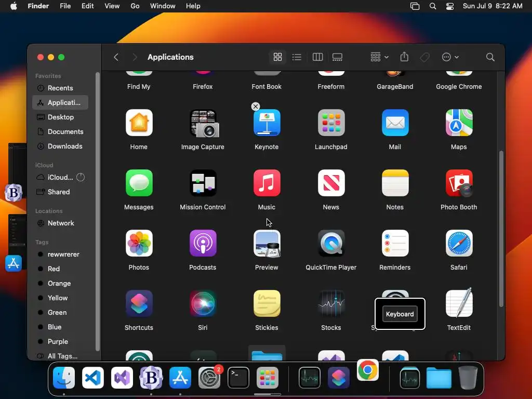Open the Action ellipsis menu

450,57
